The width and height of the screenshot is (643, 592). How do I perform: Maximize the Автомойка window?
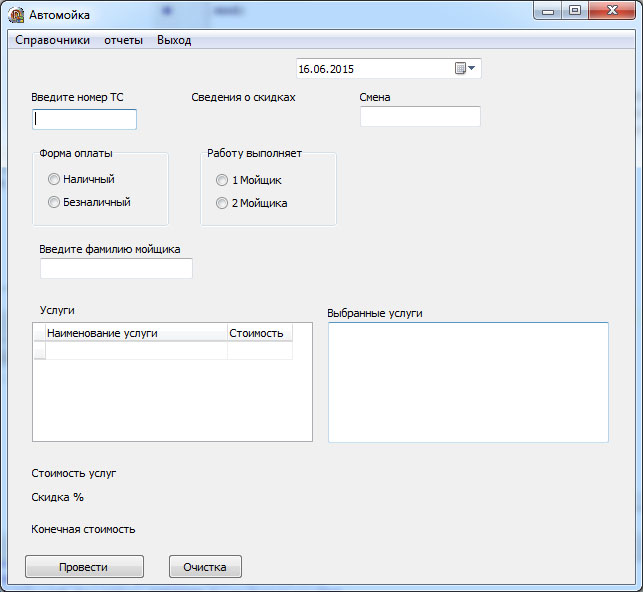tap(575, 11)
